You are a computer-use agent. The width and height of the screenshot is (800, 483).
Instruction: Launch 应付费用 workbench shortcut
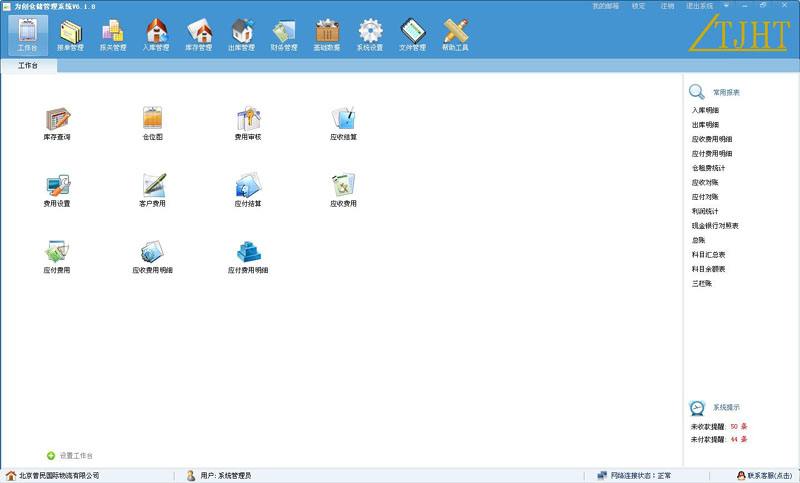[x=57, y=257]
